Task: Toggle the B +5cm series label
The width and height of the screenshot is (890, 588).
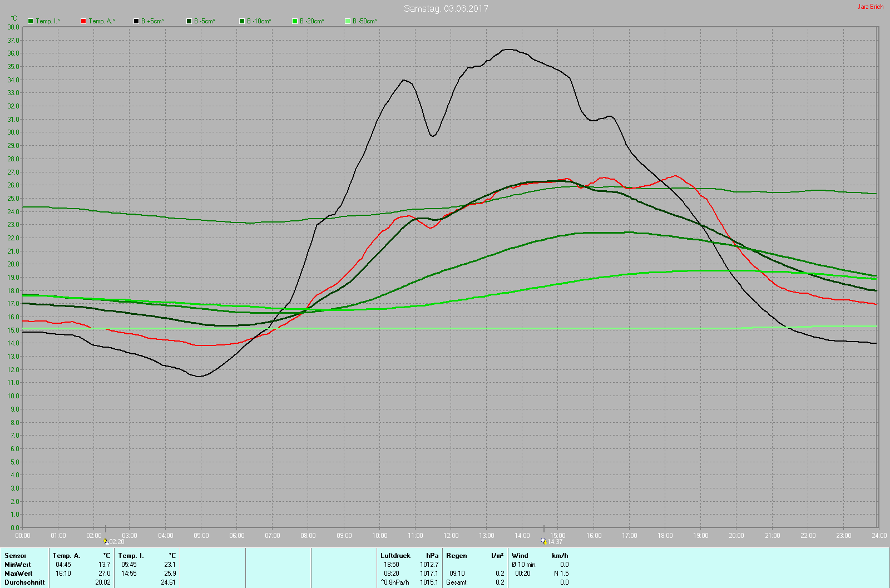Action: click(152, 21)
